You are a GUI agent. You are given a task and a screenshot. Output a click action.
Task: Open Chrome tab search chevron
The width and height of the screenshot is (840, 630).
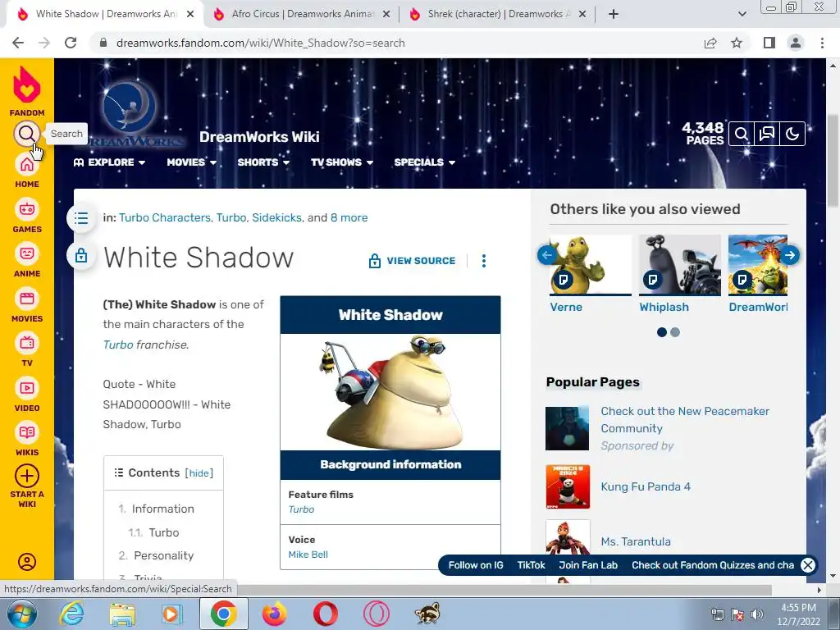click(742, 14)
